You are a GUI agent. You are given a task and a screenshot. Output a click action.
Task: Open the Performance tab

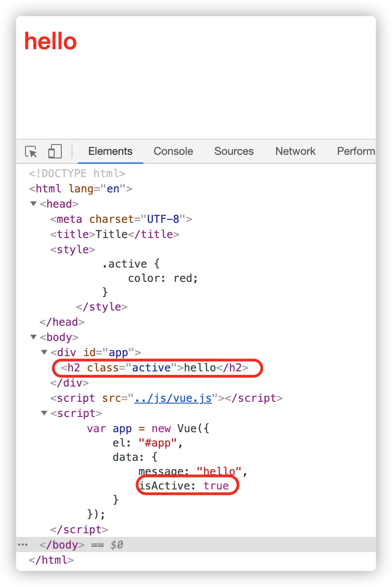pyautogui.click(x=356, y=151)
